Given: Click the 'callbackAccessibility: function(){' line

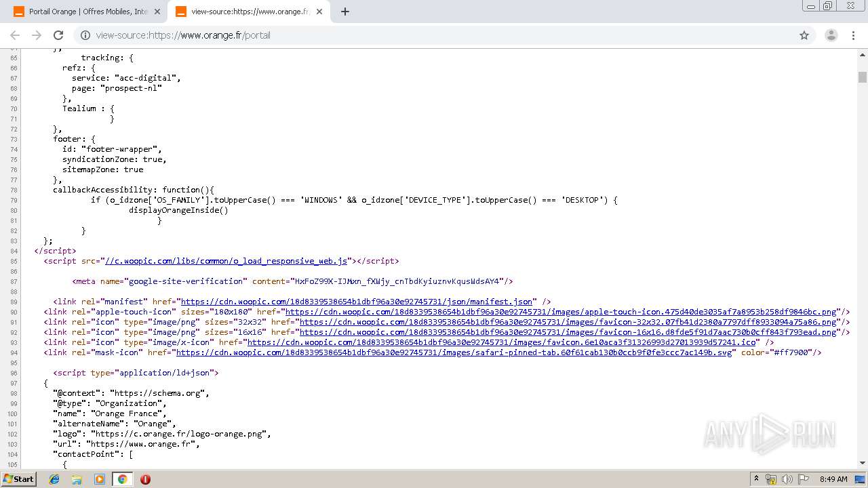Looking at the screenshot, I should [134, 190].
